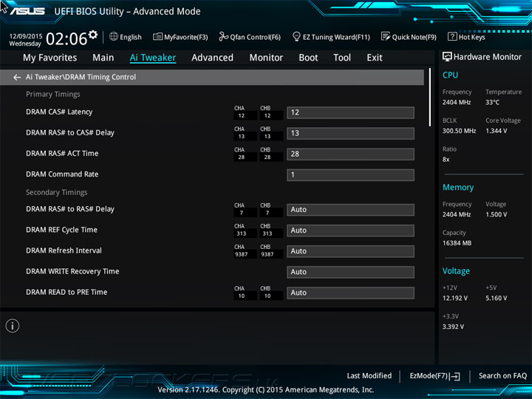Click Last Modified button
The width and height of the screenshot is (532, 399).
coord(369,375)
